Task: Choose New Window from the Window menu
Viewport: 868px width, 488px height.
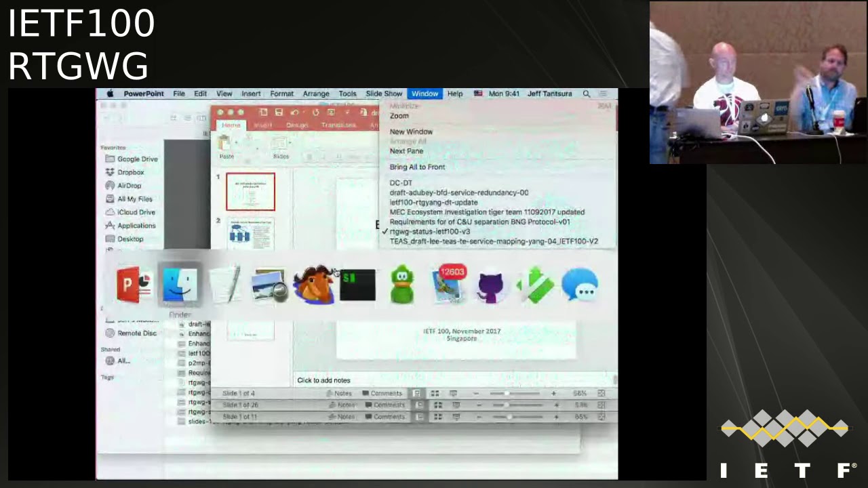Action: (x=411, y=132)
